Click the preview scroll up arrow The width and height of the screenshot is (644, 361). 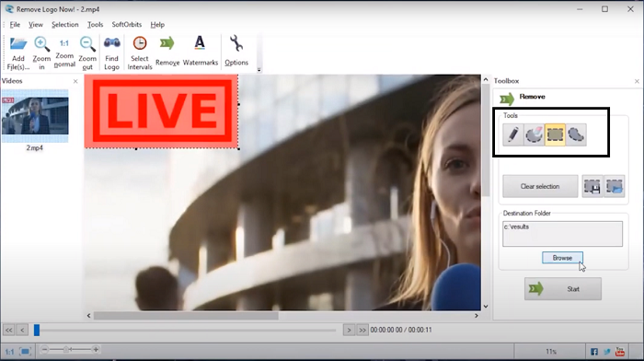[486, 79]
